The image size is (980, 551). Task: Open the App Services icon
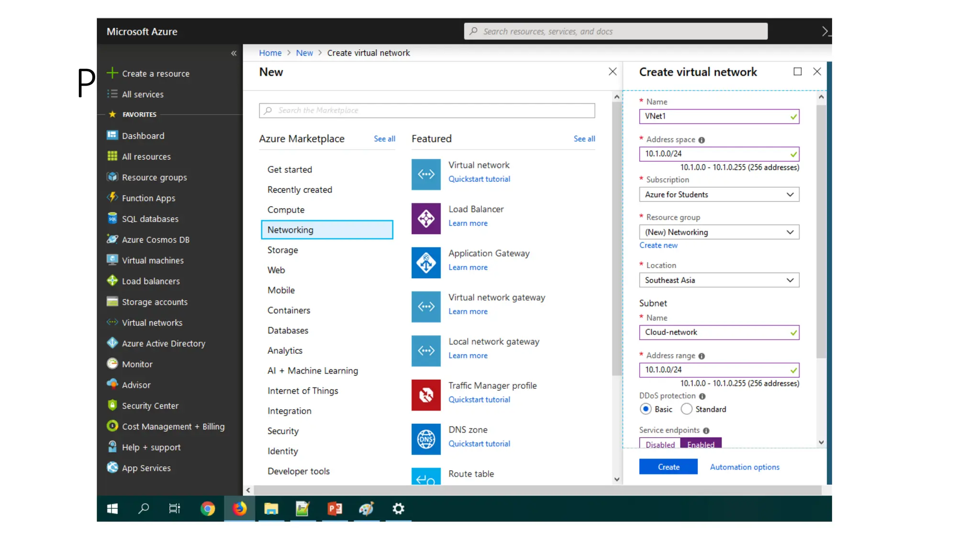pos(112,467)
